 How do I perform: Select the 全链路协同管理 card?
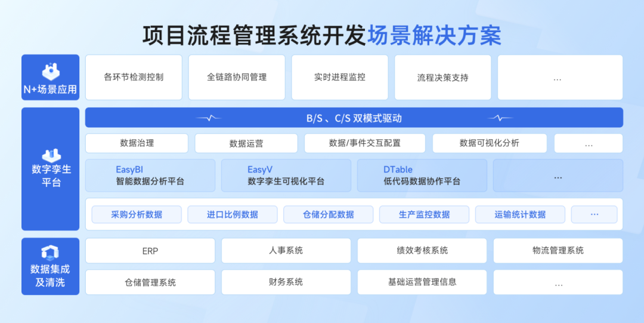click(x=237, y=78)
